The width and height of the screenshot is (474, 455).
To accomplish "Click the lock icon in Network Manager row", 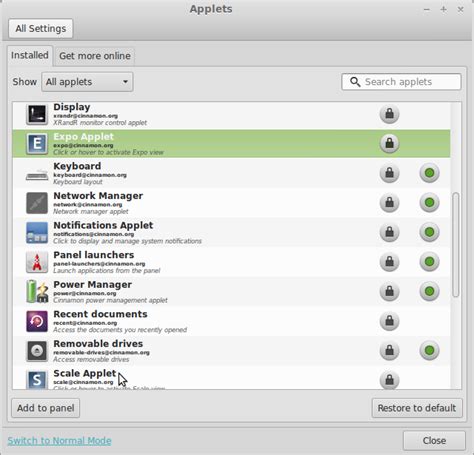I will (x=389, y=203).
